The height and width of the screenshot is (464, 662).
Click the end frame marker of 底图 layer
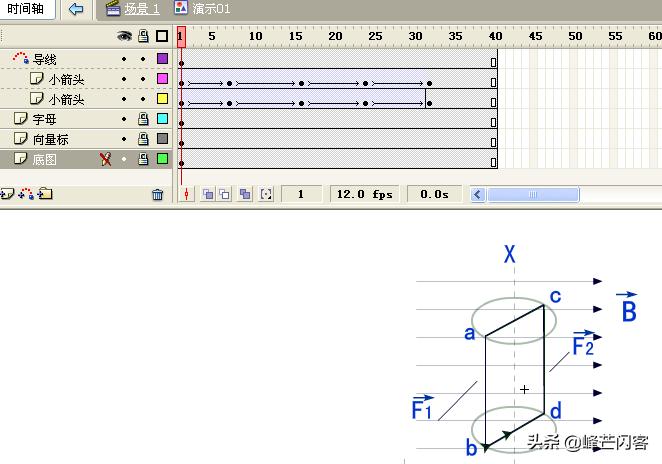click(x=493, y=163)
